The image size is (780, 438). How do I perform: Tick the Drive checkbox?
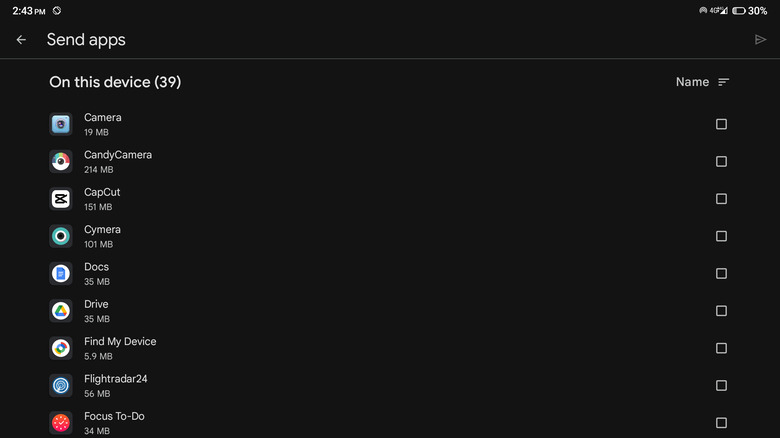[x=721, y=311]
